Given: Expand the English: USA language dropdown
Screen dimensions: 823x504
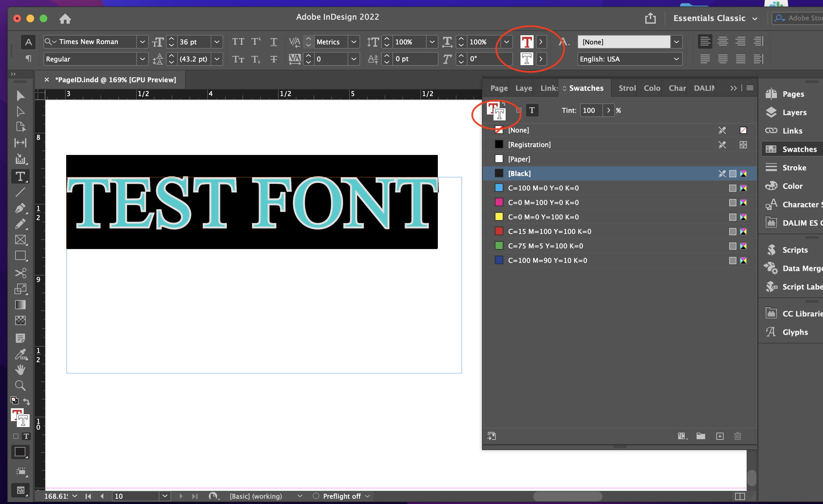Looking at the screenshot, I should pos(676,59).
